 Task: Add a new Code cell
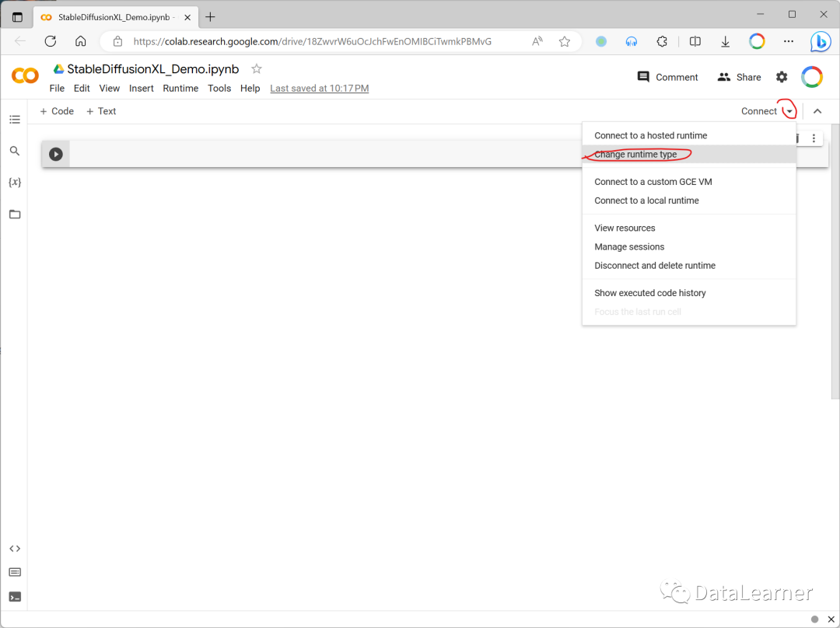pyautogui.click(x=57, y=111)
